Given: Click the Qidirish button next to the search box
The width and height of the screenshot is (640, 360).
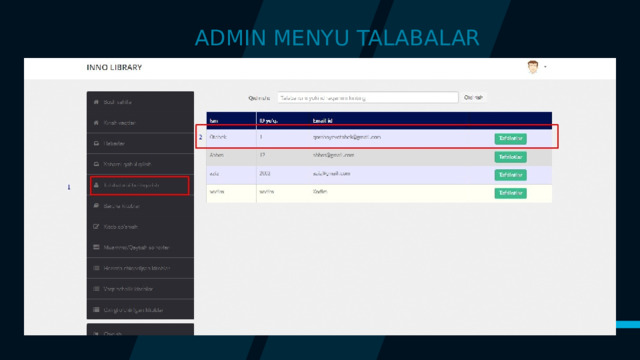Looking at the screenshot, I should 473,98.
